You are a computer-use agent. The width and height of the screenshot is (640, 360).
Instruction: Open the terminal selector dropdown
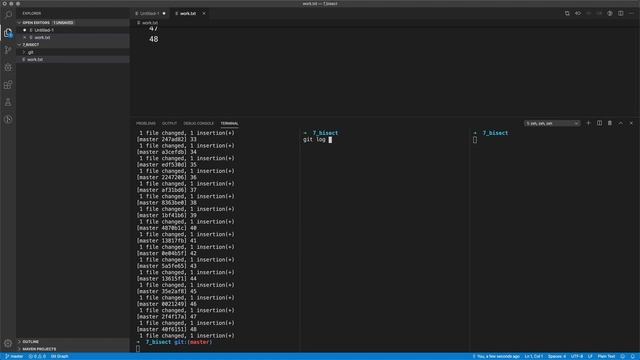[552, 123]
